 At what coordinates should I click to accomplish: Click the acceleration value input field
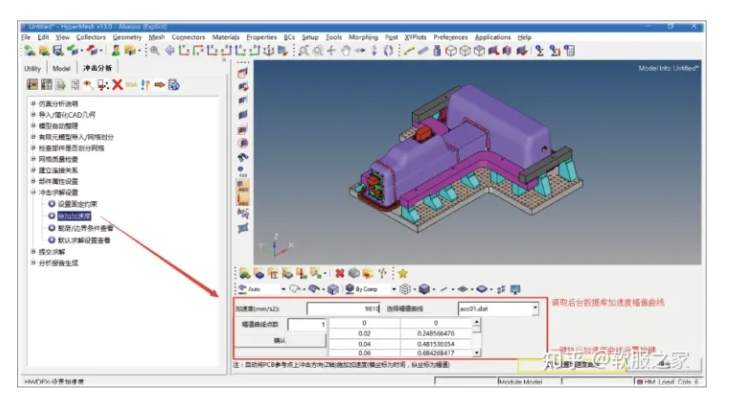(343, 309)
